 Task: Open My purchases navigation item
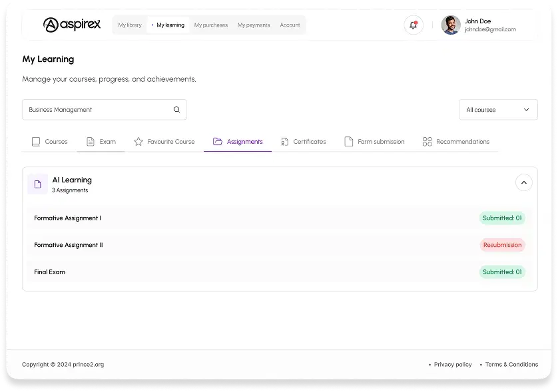click(210, 25)
